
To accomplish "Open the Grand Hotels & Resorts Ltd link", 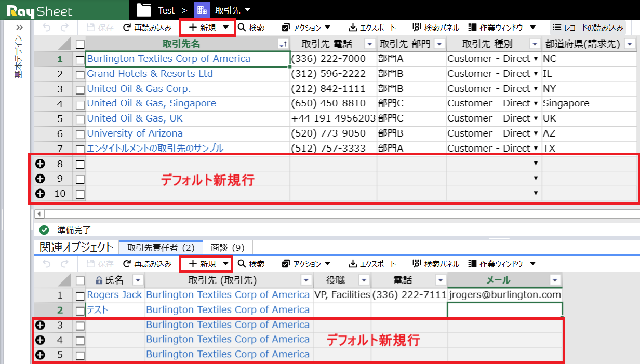I will tap(150, 74).
